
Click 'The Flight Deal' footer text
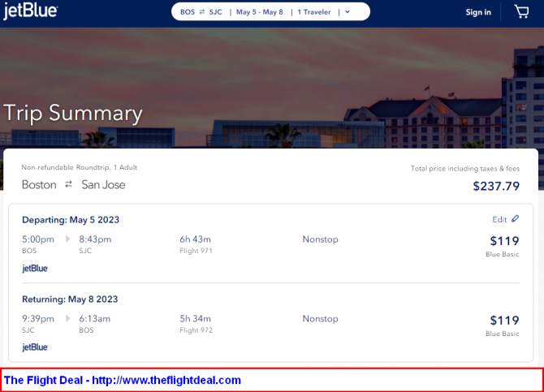coord(43,380)
